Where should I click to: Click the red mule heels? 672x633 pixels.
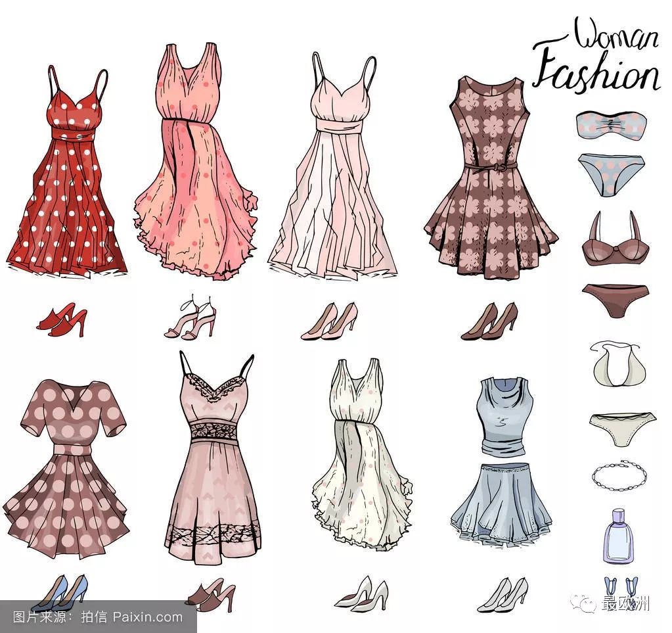pos(62,320)
